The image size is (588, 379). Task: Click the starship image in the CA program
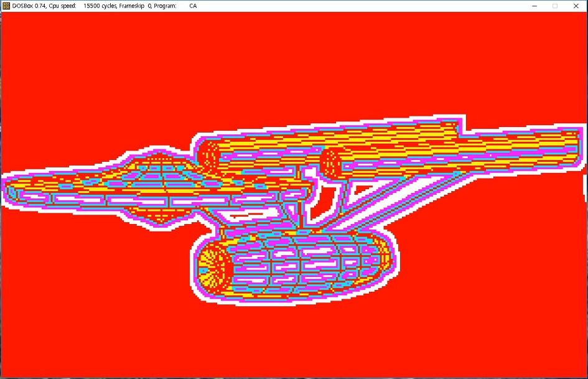click(293, 210)
